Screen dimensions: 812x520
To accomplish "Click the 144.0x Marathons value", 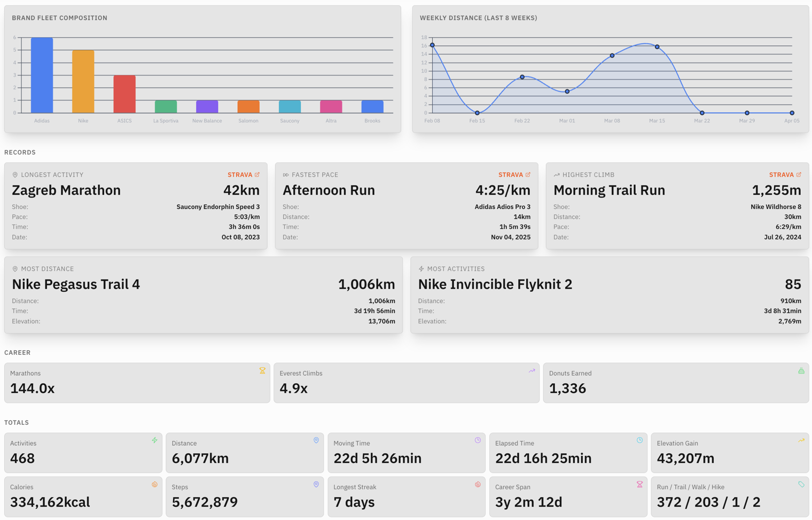I will [32, 389].
